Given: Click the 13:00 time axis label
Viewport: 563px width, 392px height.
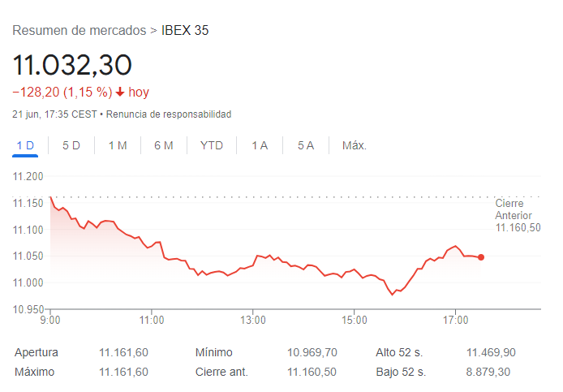Looking at the screenshot, I should [x=253, y=321].
